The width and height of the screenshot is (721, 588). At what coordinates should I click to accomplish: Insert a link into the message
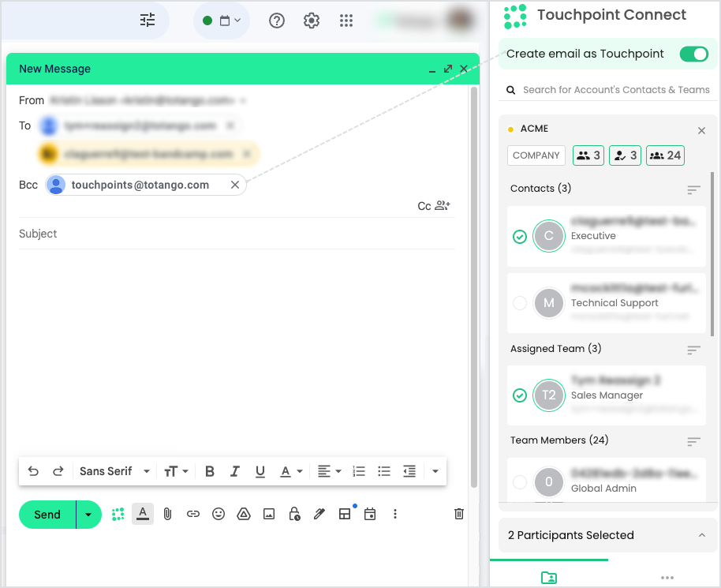pos(193,514)
